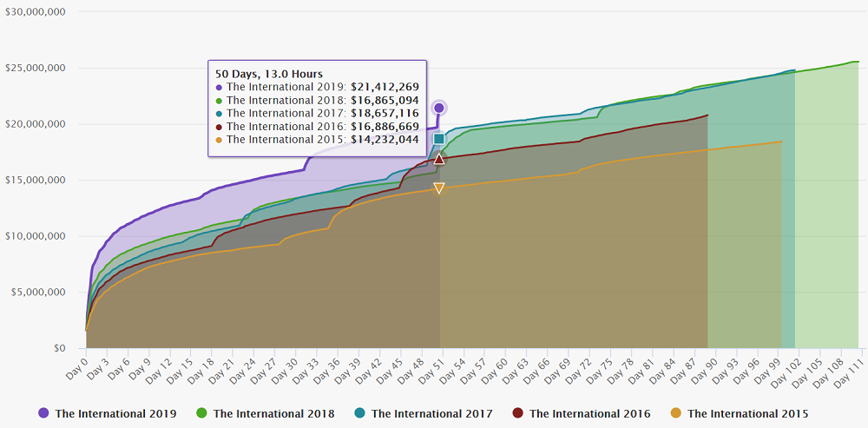Toggle The International 2019 legend series

click(x=108, y=413)
